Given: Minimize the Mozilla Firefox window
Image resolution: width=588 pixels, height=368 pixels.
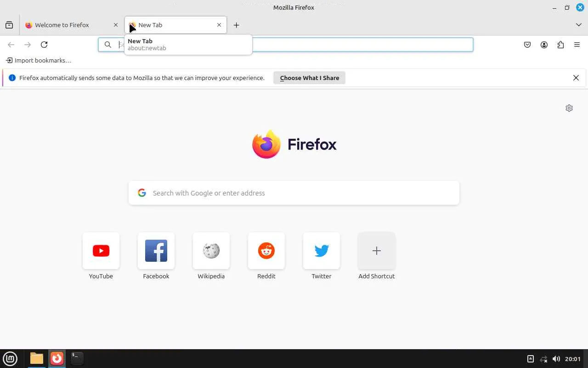Looking at the screenshot, I should 554,7.
